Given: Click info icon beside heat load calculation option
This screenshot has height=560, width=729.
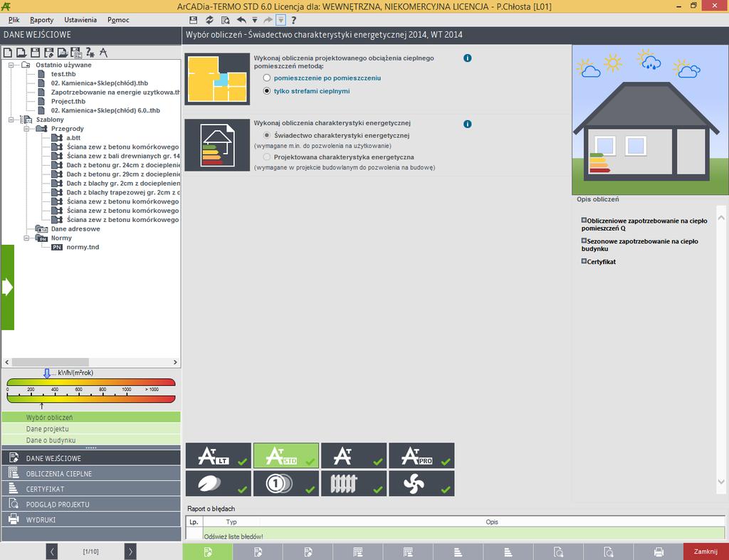Looking at the screenshot, I should pyautogui.click(x=467, y=58).
